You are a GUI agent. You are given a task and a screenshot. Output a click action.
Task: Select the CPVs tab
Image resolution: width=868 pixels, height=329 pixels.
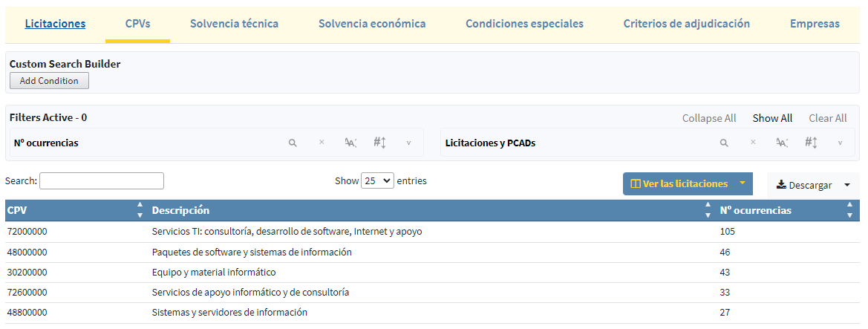(x=138, y=24)
